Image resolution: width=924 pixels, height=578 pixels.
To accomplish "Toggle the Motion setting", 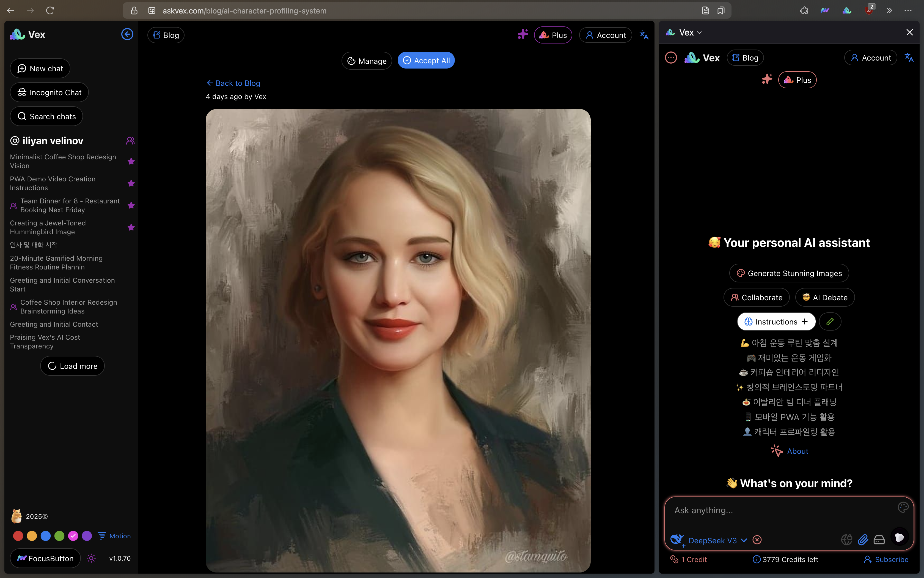I will coord(114,536).
